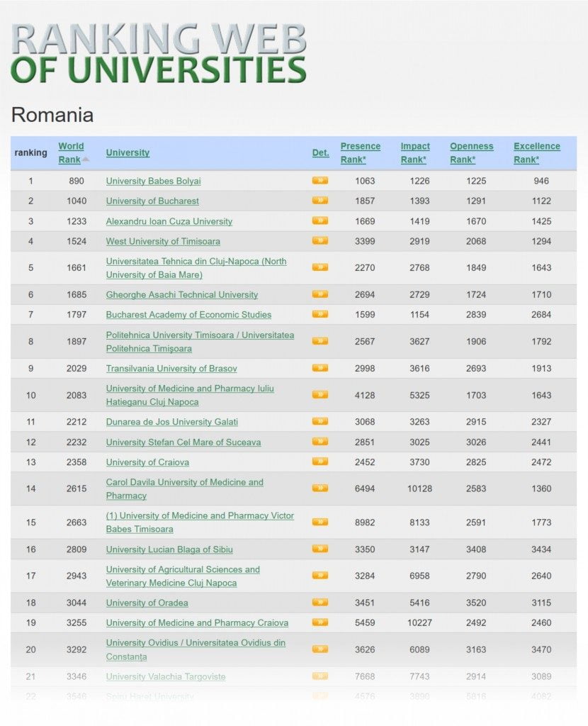Sort table by World Rank column
This screenshot has width=588, height=726.
[x=72, y=153]
